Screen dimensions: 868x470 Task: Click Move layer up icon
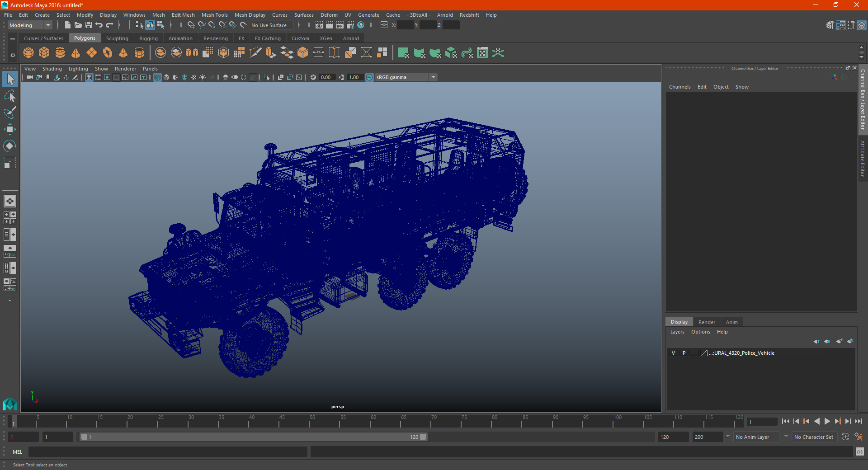tap(816, 341)
